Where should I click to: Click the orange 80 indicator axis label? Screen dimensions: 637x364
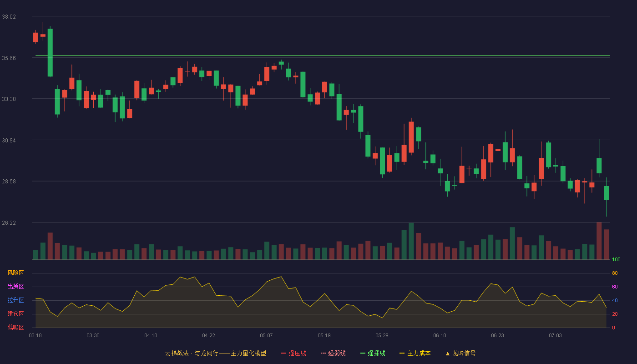(615, 273)
